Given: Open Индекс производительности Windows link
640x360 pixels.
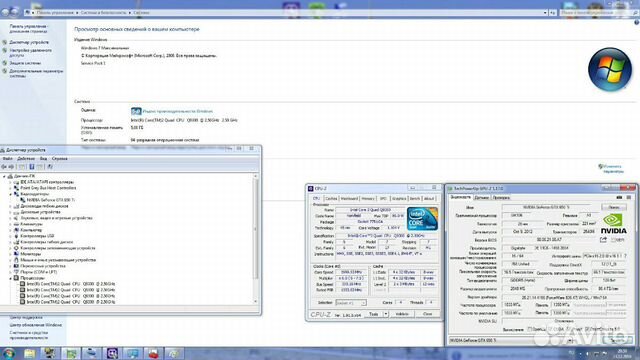Looking at the screenshot, I should pos(178,111).
